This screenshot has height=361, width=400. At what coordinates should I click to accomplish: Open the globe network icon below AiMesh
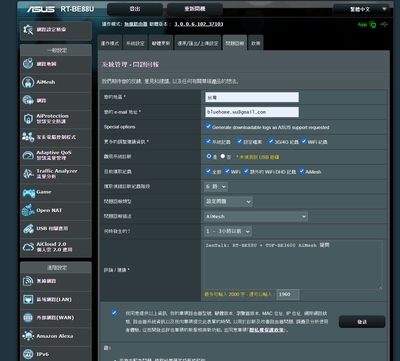[28, 100]
